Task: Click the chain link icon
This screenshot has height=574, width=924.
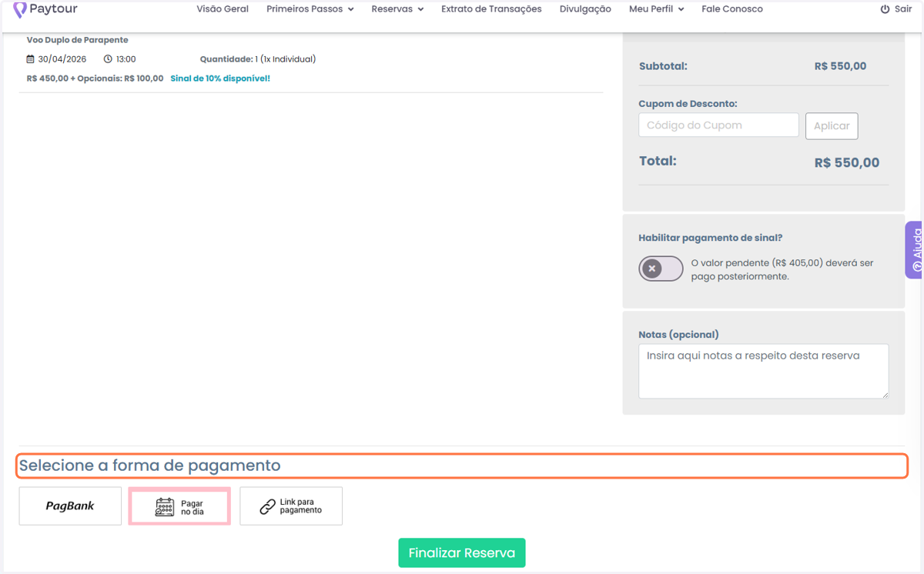Action: [x=267, y=506]
